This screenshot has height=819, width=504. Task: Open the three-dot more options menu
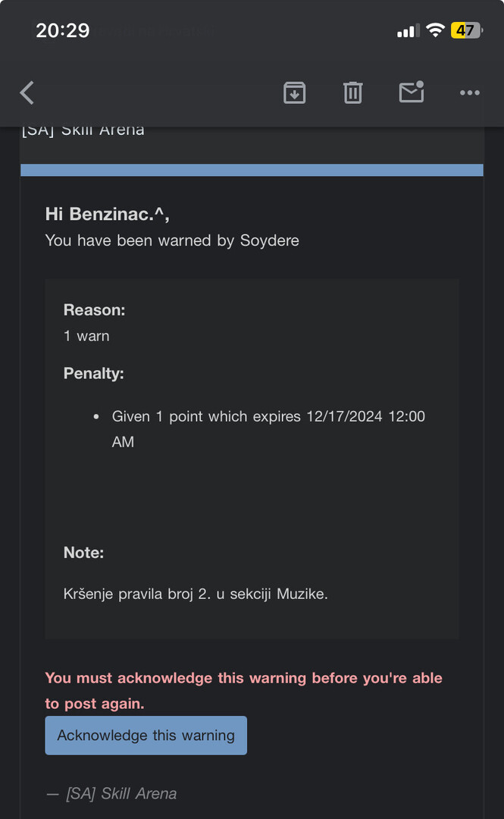click(469, 93)
